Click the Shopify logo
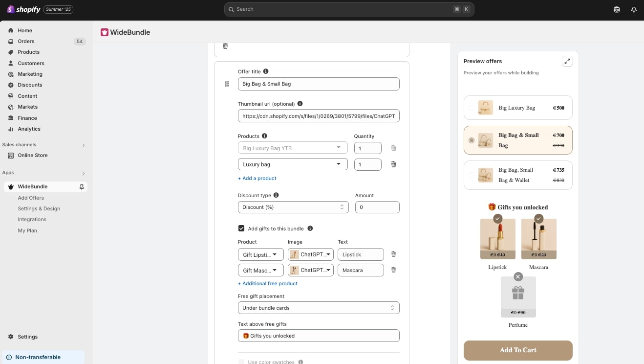 [24, 9]
